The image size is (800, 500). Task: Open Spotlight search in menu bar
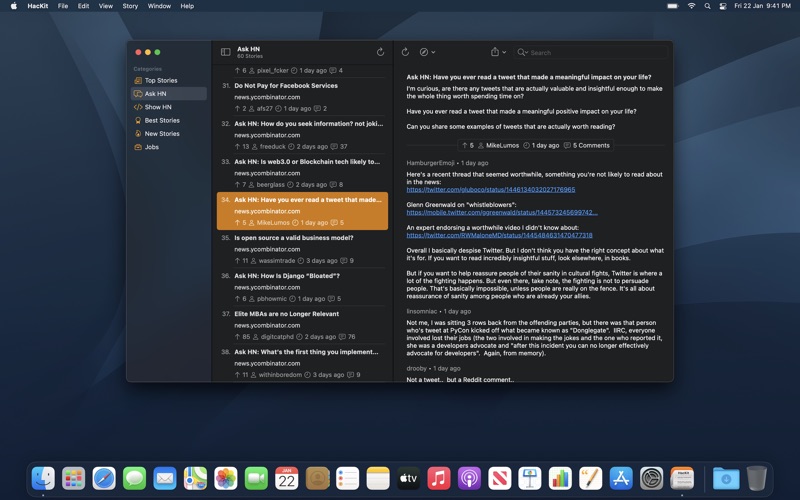tap(707, 6)
